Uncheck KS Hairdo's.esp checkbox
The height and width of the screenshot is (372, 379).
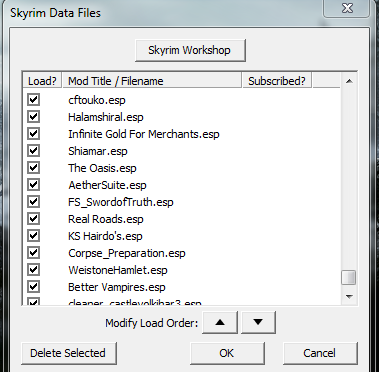pyautogui.click(x=33, y=236)
